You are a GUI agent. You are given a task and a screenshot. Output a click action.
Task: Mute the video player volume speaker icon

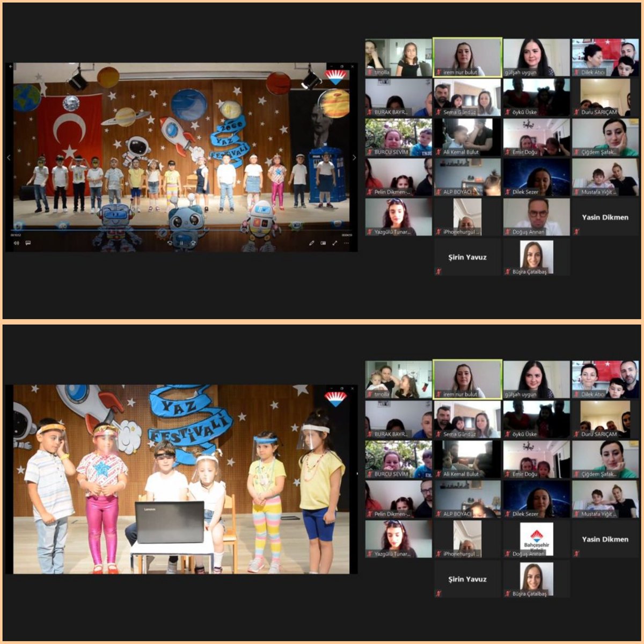(x=16, y=243)
